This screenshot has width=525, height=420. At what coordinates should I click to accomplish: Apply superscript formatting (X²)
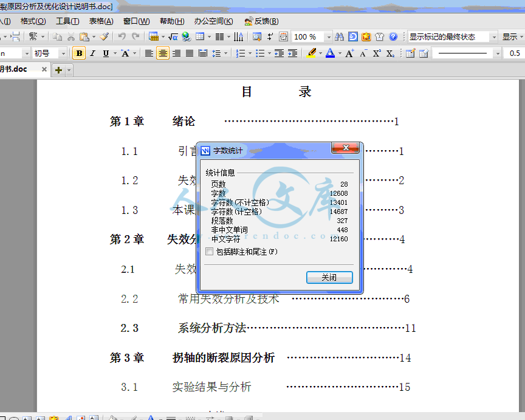(x=377, y=53)
